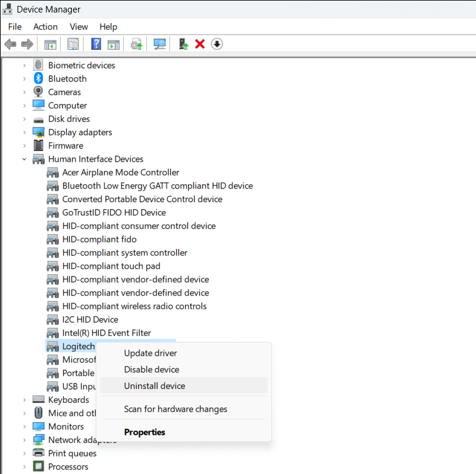
Task: Click the down-arrow Disable device toolbar icon
Action: tap(217, 44)
